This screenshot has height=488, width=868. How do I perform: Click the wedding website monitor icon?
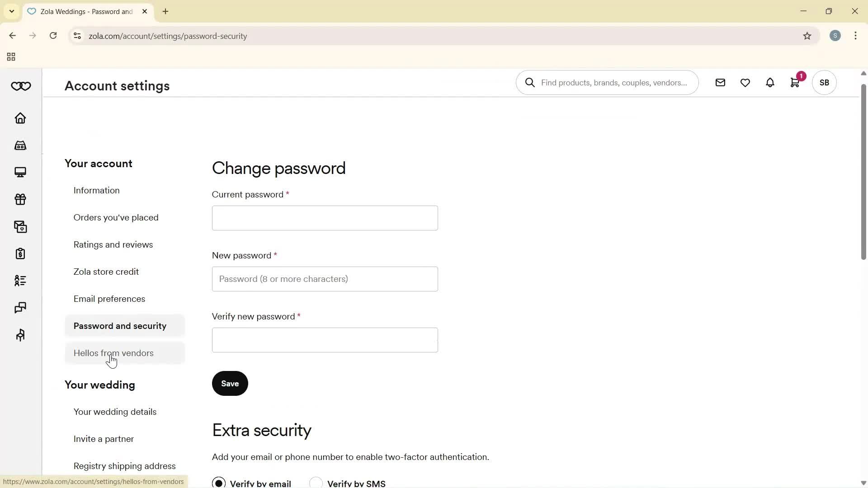click(x=20, y=172)
